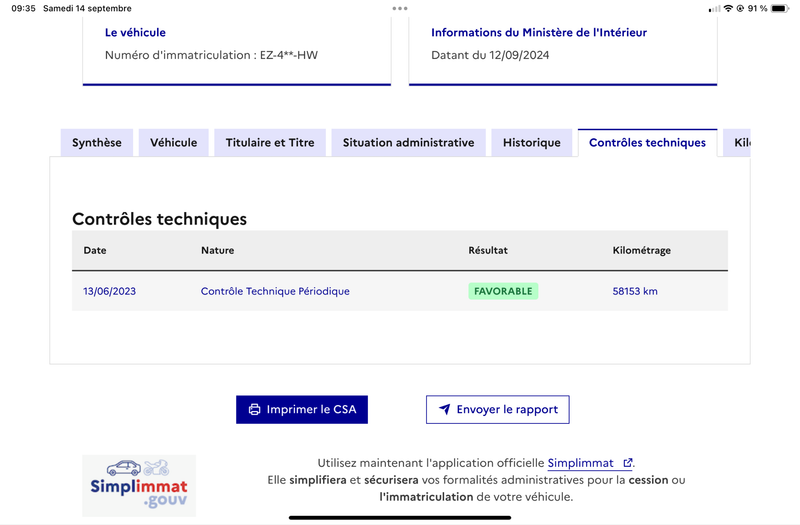Tap the battery icon in status bar
This screenshot has height=525, width=800.
click(780, 8)
